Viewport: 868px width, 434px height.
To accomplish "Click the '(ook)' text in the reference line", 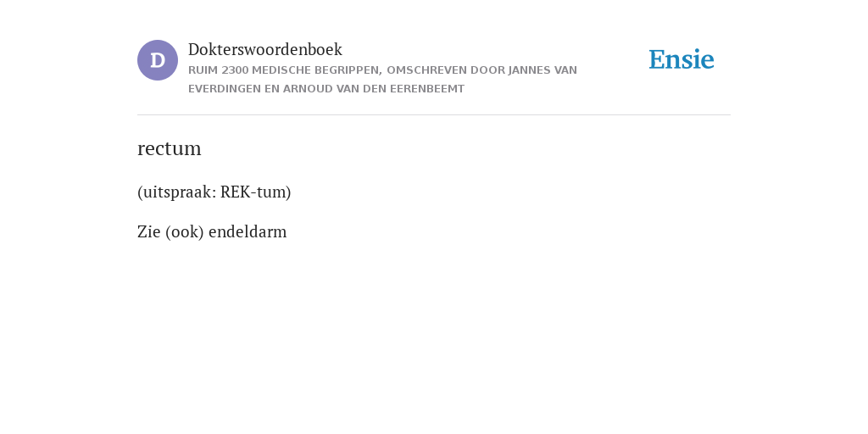I will coord(185,231).
